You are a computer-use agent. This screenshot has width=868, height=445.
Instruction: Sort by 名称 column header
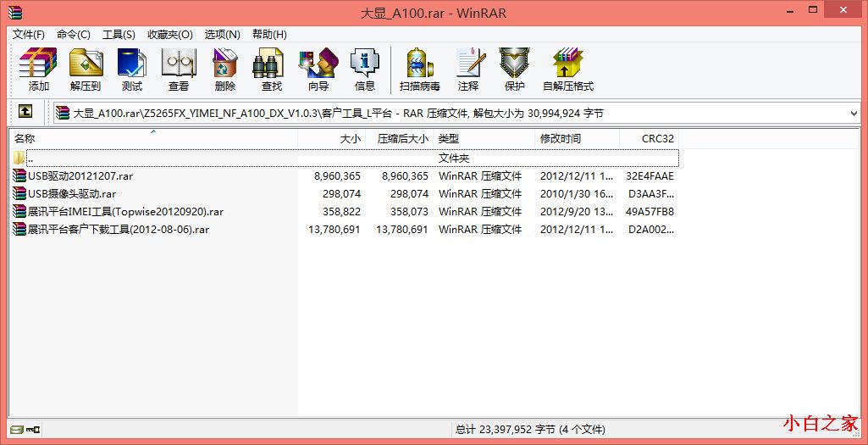pyautogui.click(x=153, y=138)
